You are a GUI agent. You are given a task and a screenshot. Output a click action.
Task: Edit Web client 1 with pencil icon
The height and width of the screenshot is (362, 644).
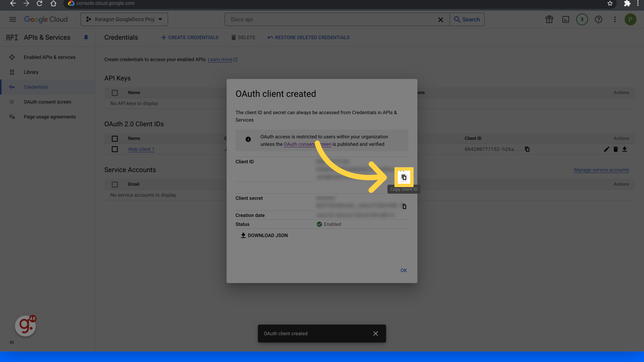point(606,149)
